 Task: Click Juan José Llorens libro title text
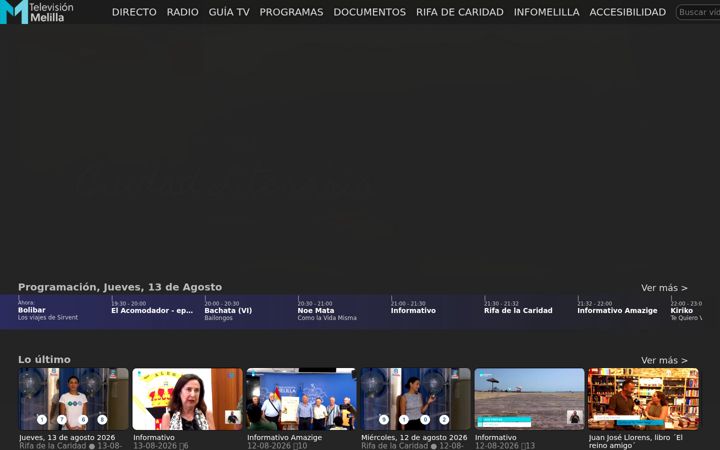636,441
